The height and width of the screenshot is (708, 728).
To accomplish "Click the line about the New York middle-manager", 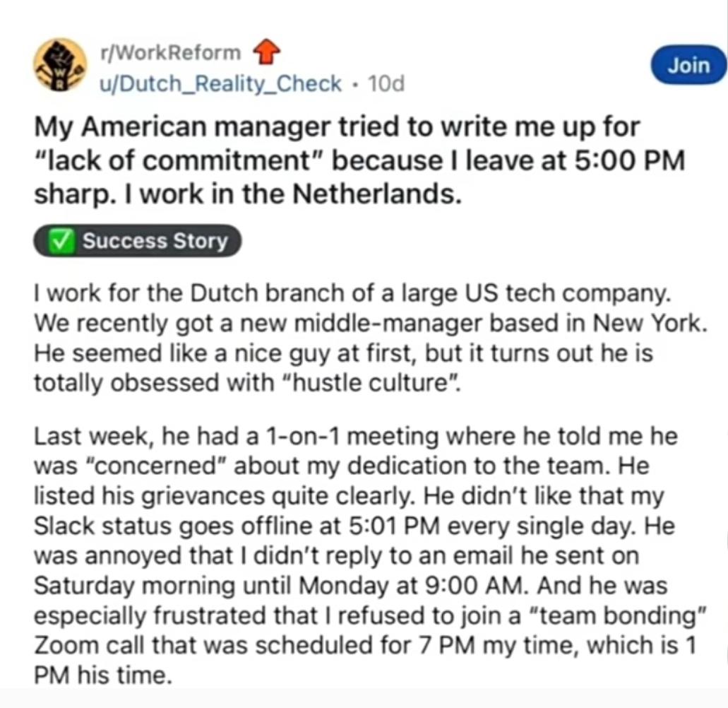I will [x=369, y=322].
